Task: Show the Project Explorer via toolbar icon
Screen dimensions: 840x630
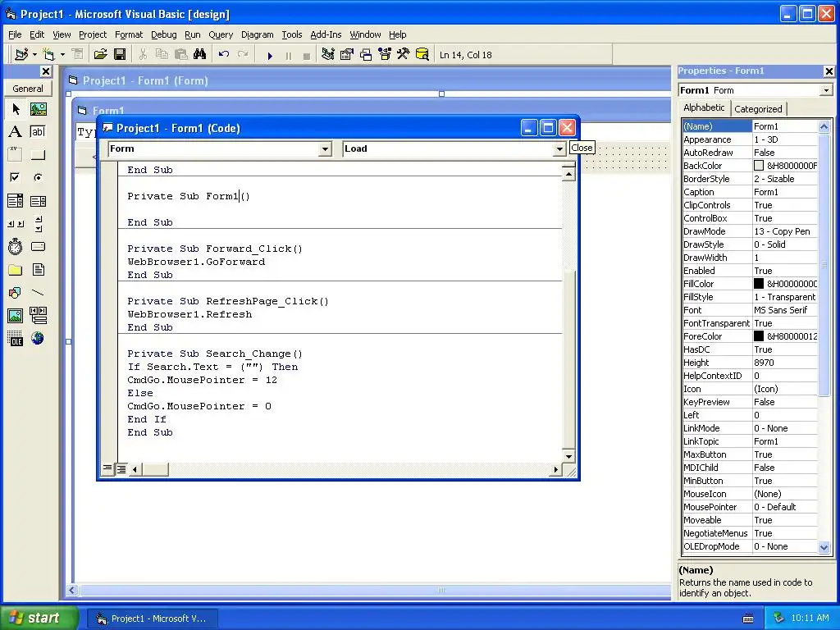Action: pyautogui.click(x=328, y=55)
